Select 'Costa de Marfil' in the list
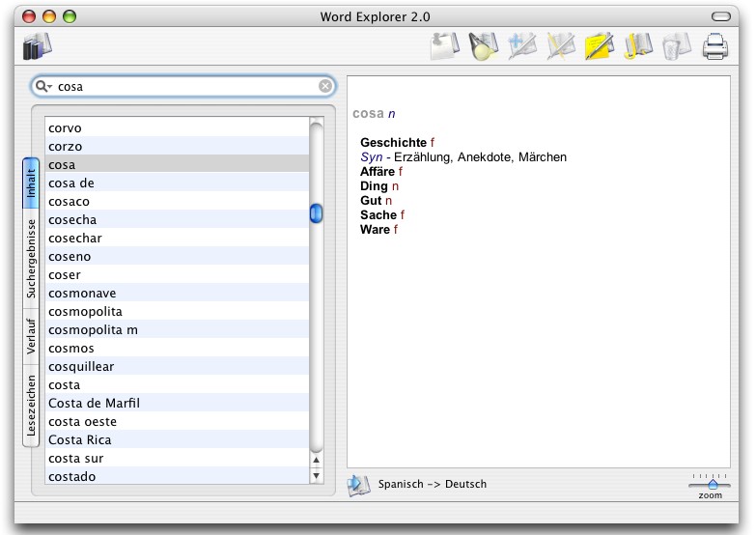Screen dimensions: 756x535 tap(177, 403)
